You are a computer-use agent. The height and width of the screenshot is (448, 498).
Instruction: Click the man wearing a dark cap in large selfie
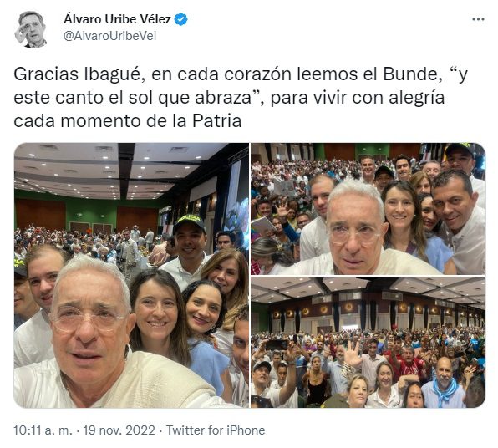pos(187,247)
